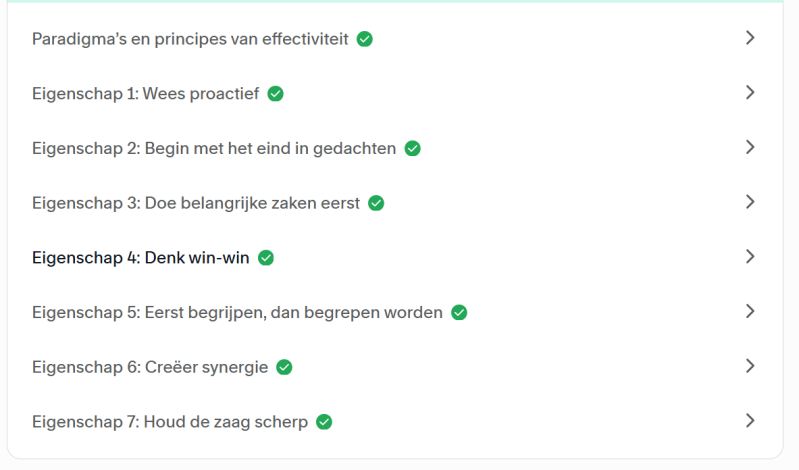The image size is (799, 470).
Task: Click green checkmark next to Houd de zaag scherp
Action: click(324, 422)
